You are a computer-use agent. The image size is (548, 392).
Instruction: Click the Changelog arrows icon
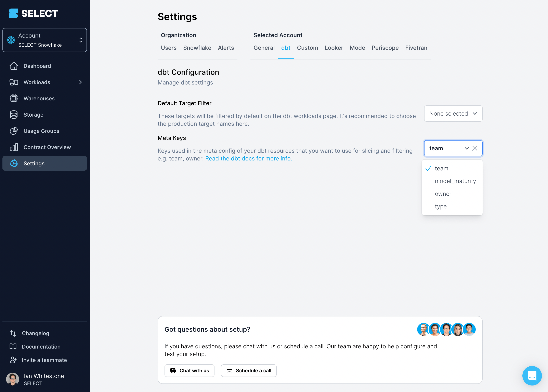[x=13, y=333]
